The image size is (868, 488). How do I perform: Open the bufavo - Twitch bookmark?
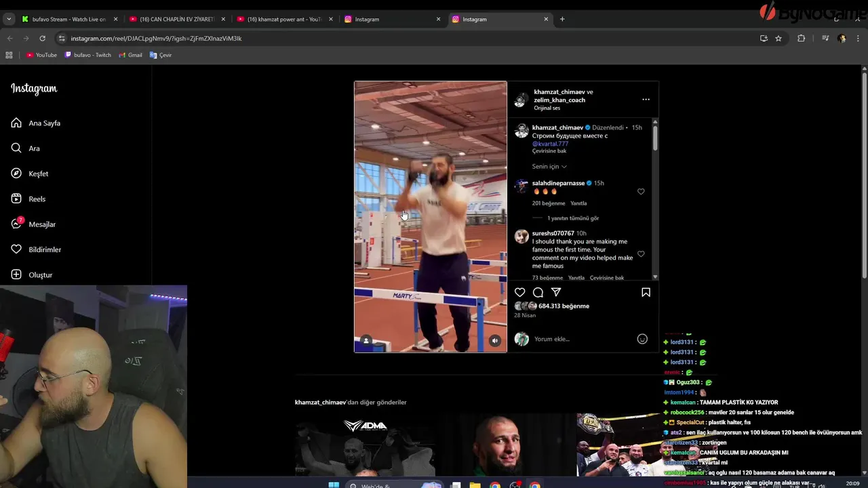click(87, 55)
